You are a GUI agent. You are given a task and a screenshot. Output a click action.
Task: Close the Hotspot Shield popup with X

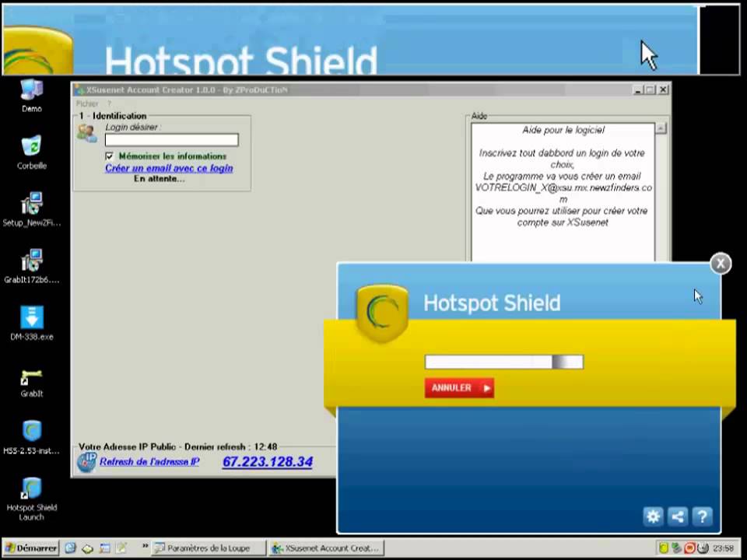pyautogui.click(x=721, y=264)
